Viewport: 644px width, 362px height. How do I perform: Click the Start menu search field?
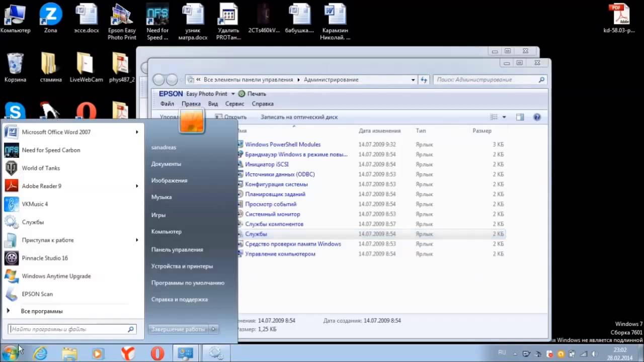coord(72,329)
